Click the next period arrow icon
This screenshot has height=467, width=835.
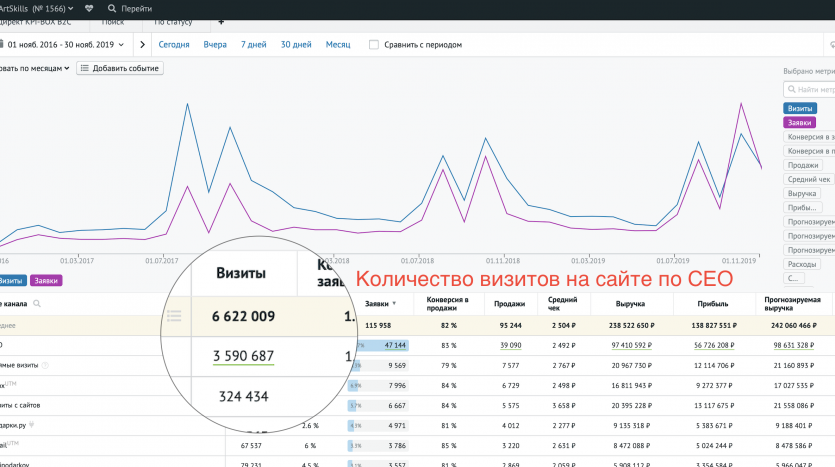[143, 45]
